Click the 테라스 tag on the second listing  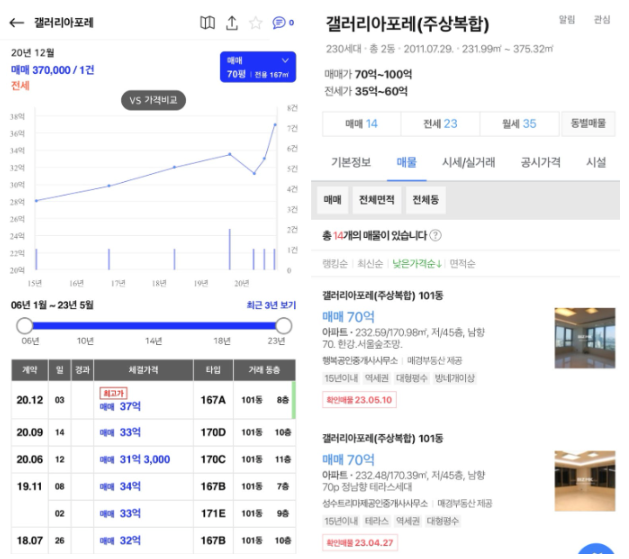pyautogui.click(x=376, y=521)
